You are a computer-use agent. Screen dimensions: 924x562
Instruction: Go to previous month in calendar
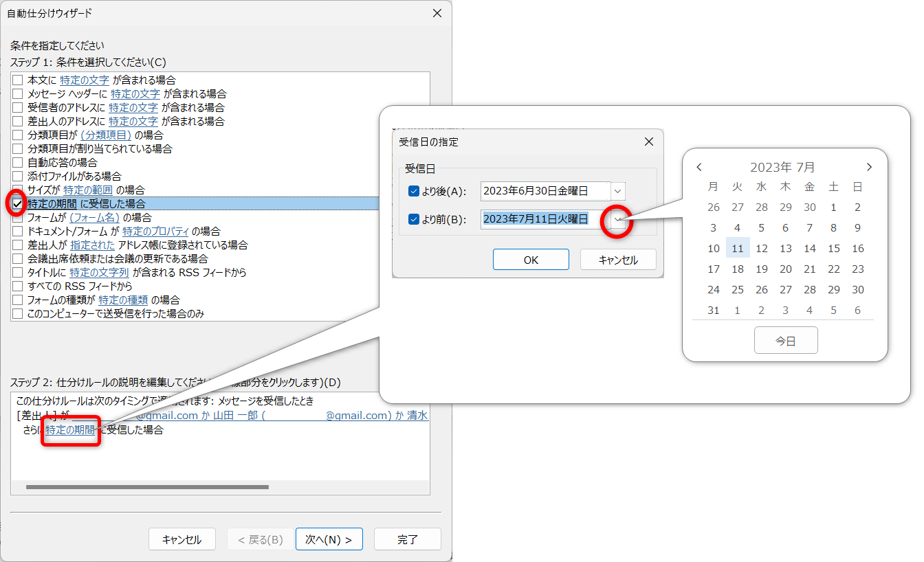tap(699, 167)
